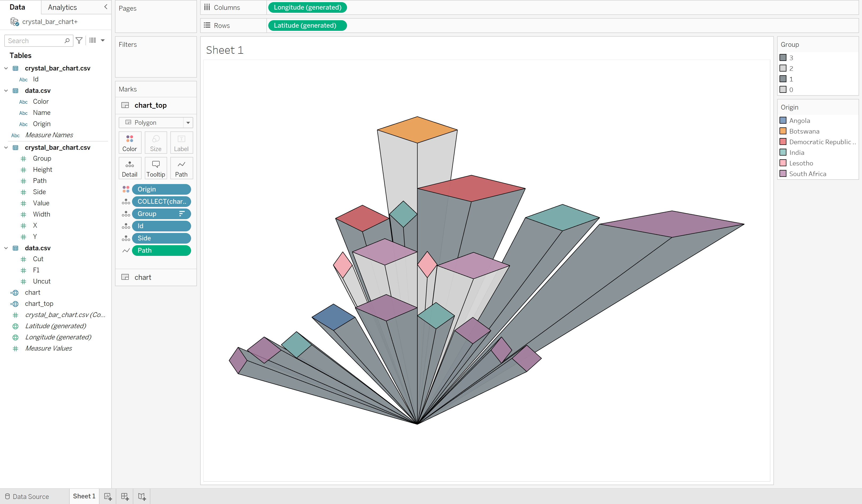Viewport: 862px width, 504px height.
Task: Collapse the Data pane with arrow
Action: point(106,7)
